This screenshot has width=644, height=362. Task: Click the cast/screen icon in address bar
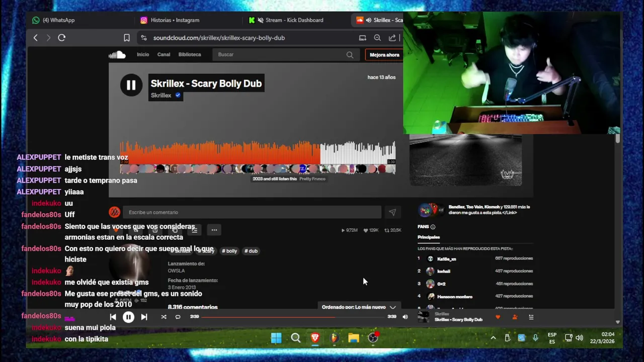tap(362, 38)
